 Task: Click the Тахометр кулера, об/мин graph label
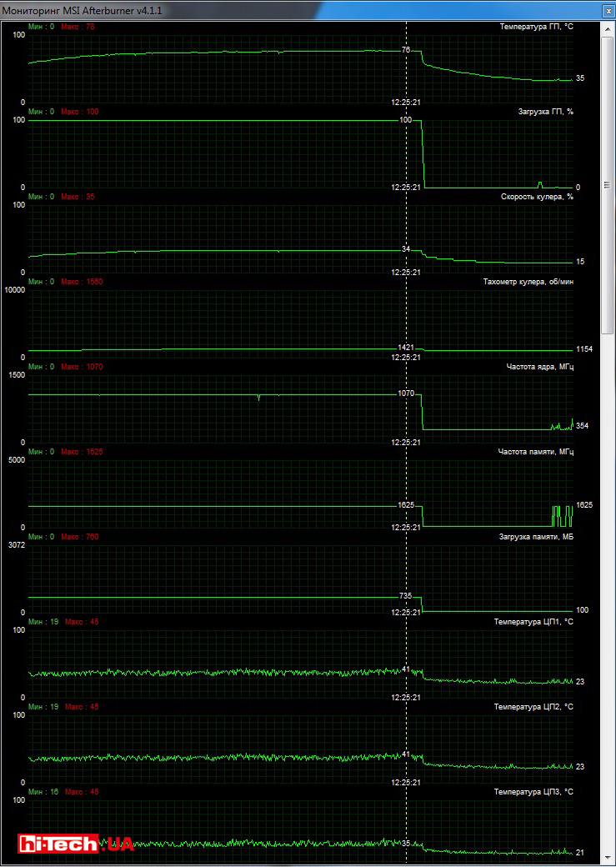click(x=528, y=282)
